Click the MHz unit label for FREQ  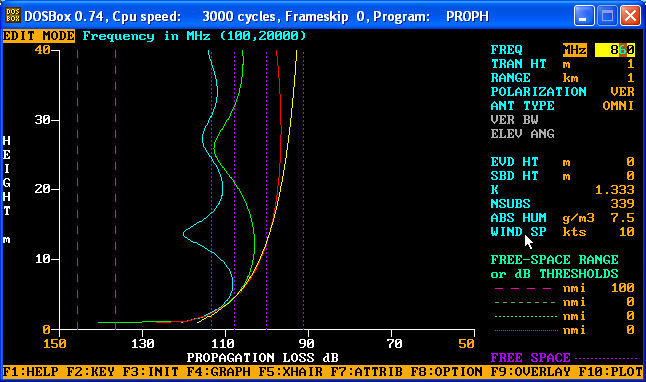click(x=575, y=50)
